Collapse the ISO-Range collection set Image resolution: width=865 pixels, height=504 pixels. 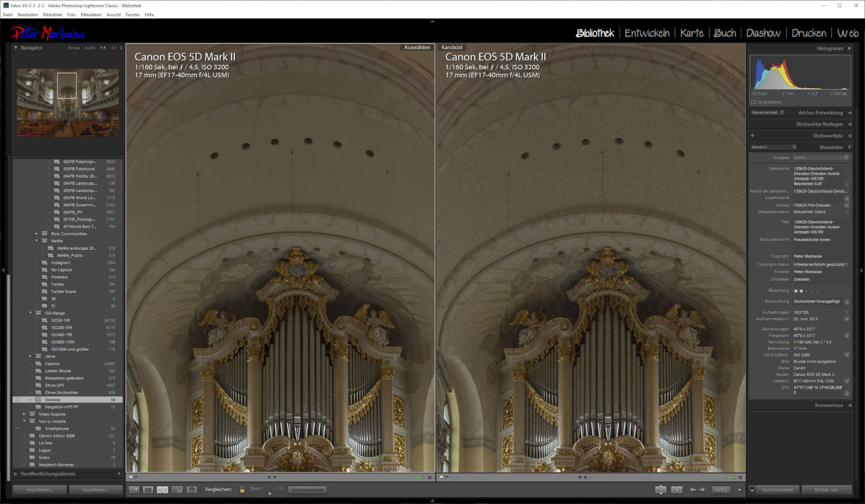pyautogui.click(x=30, y=313)
